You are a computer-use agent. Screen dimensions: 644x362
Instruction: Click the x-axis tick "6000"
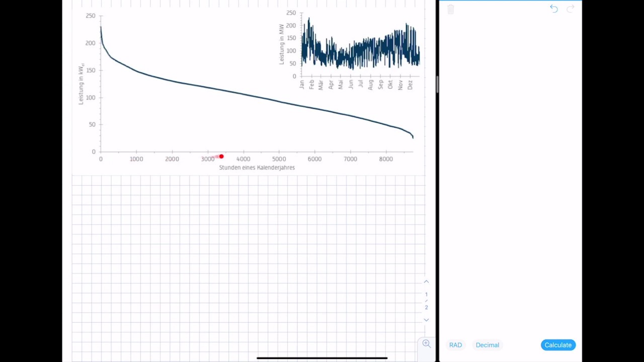click(x=314, y=159)
